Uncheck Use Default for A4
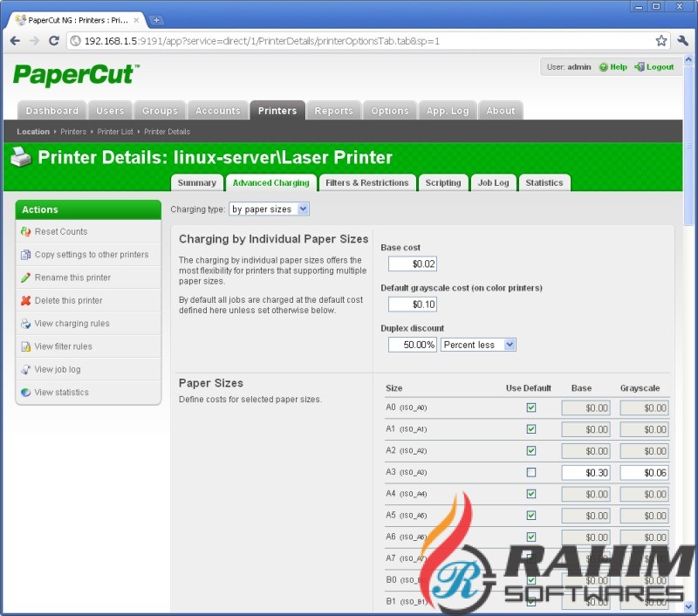The width and height of the screenshot is (698, 616). [x=531, y=494]
